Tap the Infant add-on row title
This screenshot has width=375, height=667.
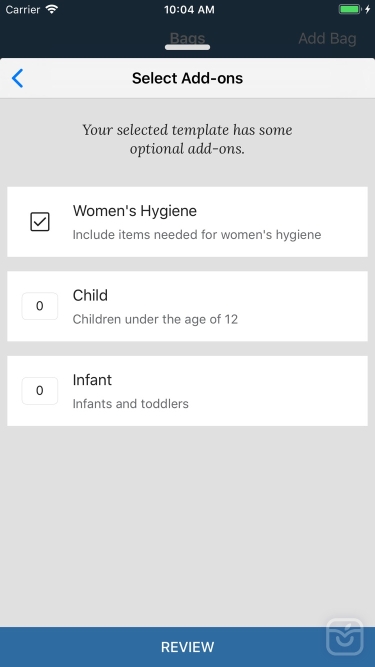(x=92, y=380)
